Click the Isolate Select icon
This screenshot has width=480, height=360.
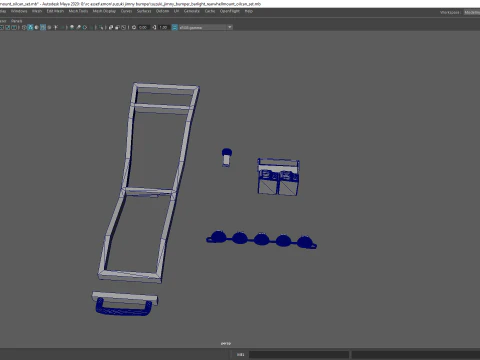click(101, 27)
